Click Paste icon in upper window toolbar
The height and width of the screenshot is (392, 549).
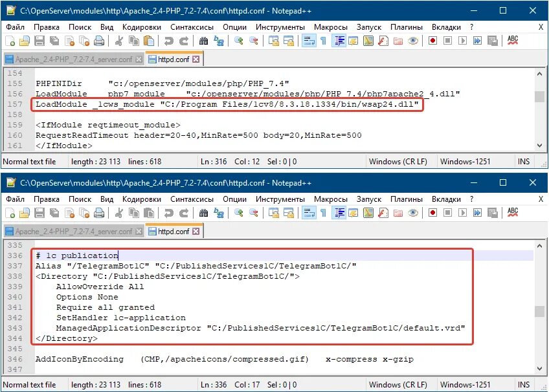(x=149, y=41)
